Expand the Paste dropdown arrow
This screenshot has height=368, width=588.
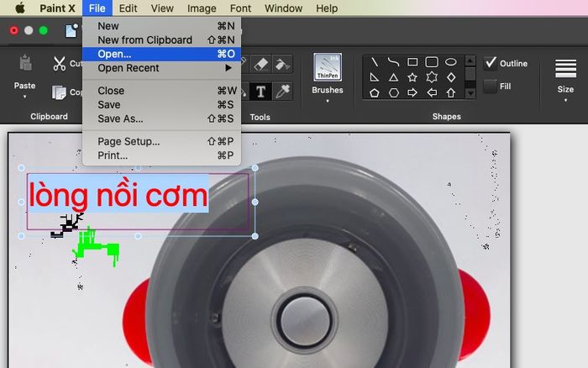(24, 97)
